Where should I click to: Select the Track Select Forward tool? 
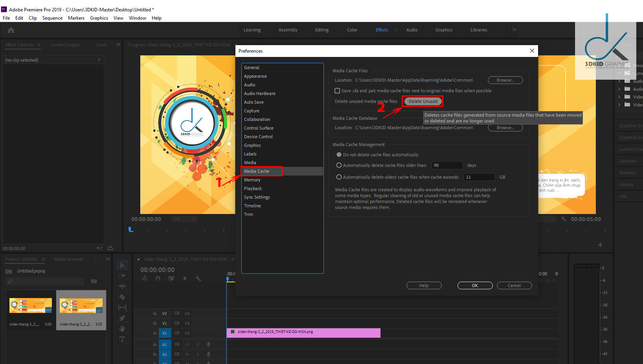tap(122, 276)
